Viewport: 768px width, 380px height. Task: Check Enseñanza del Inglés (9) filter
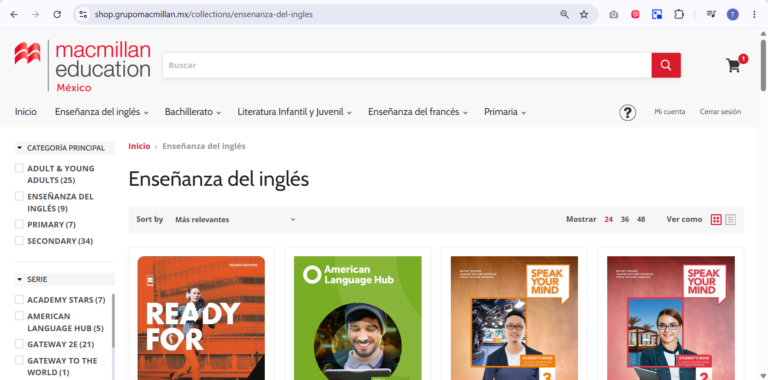click(x=19, y=196)
